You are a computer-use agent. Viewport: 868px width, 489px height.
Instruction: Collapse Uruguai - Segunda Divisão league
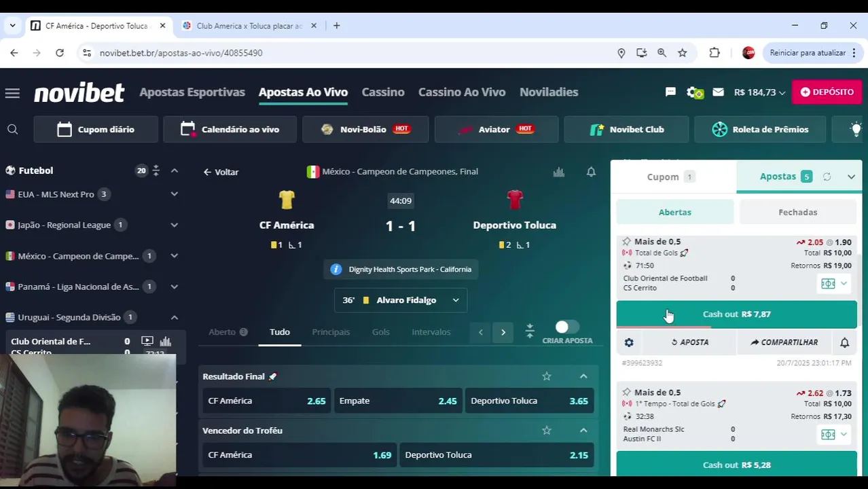click(x=174, y=317)
